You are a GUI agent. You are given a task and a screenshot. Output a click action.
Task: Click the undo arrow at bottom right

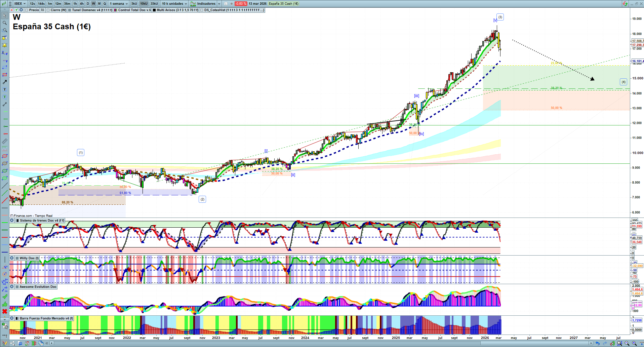click(597, 343)
